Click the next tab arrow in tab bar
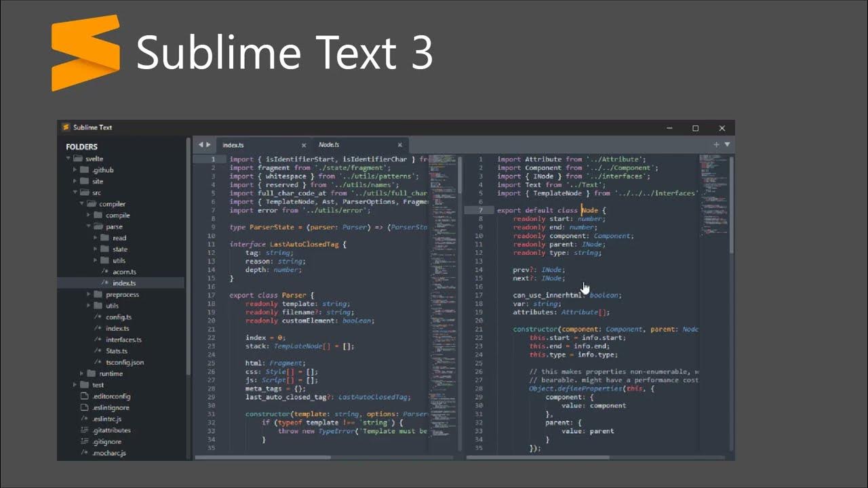The width and height of the screenshot is (868, 488). [x=208, y=144]
